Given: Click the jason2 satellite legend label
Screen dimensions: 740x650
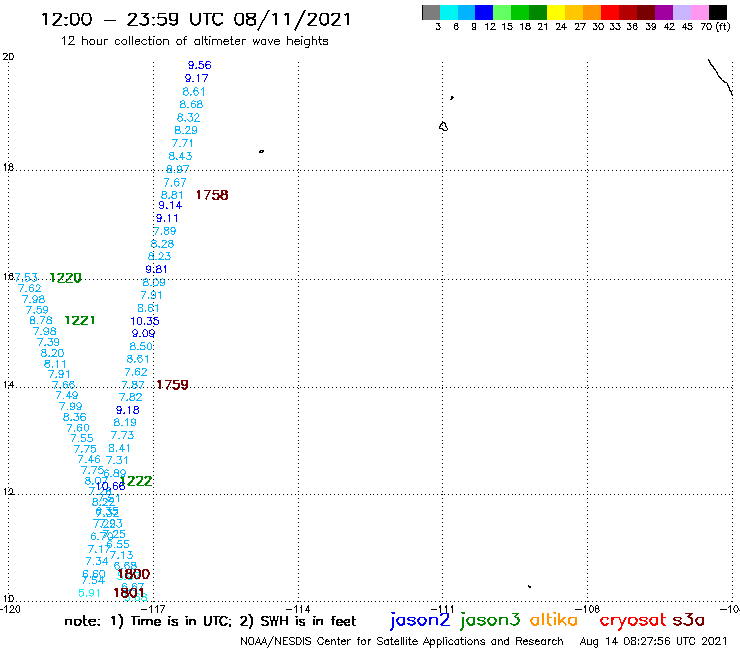Looking at the screenshot, I should pyautogui.click(x=420, y=620).
